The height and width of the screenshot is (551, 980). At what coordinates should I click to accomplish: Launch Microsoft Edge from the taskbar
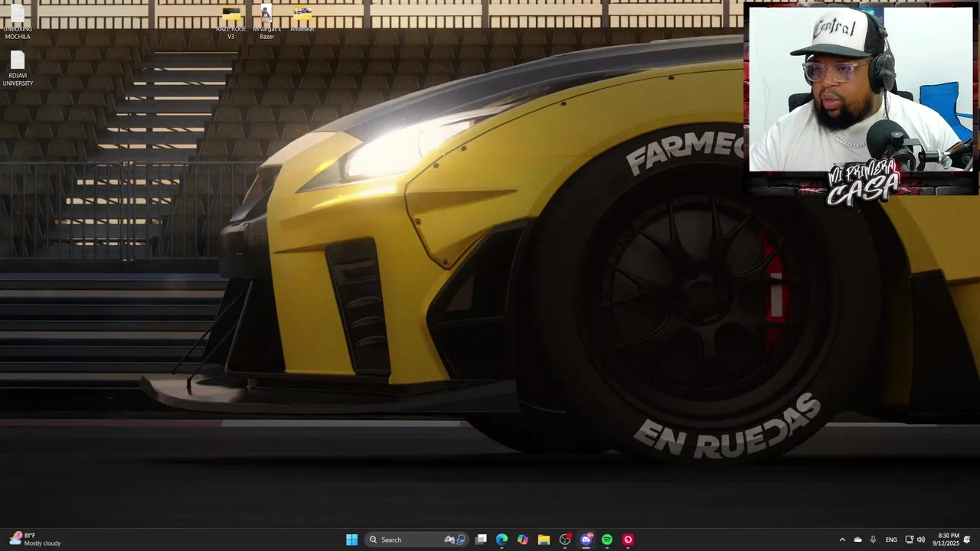[x=501, y=540]
